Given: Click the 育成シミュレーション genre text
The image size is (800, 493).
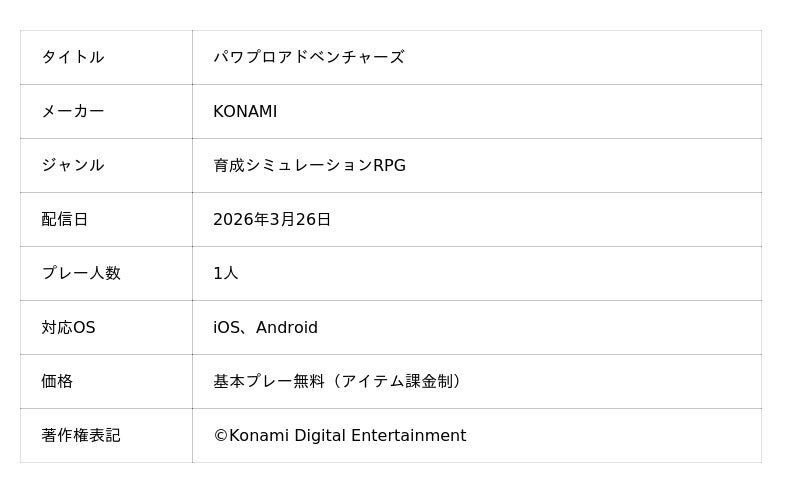Looking at the screenshot, I should 292,165.
